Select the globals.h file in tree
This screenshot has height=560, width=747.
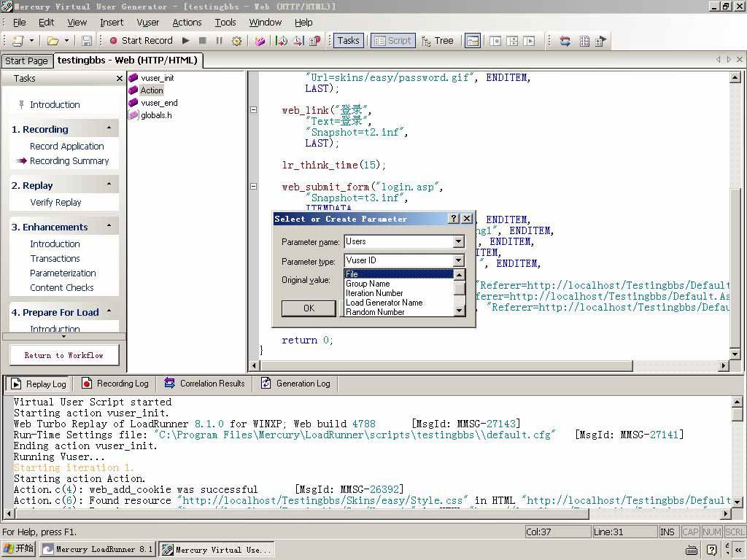[156, 115]
